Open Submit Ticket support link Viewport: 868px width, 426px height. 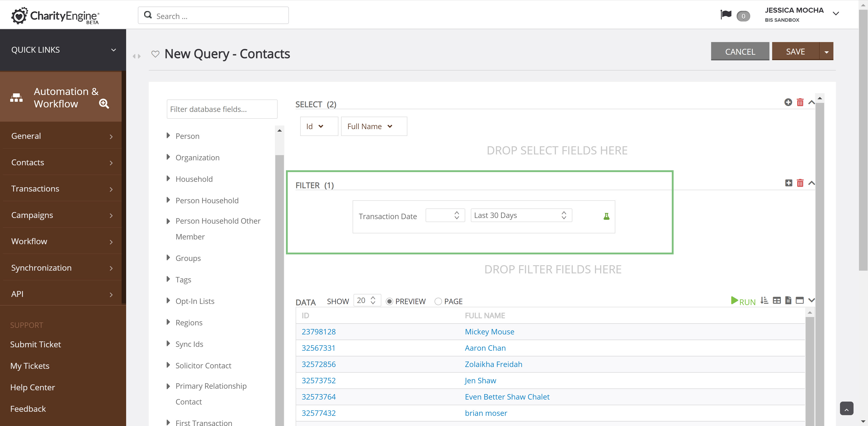(x=35, y=344)
